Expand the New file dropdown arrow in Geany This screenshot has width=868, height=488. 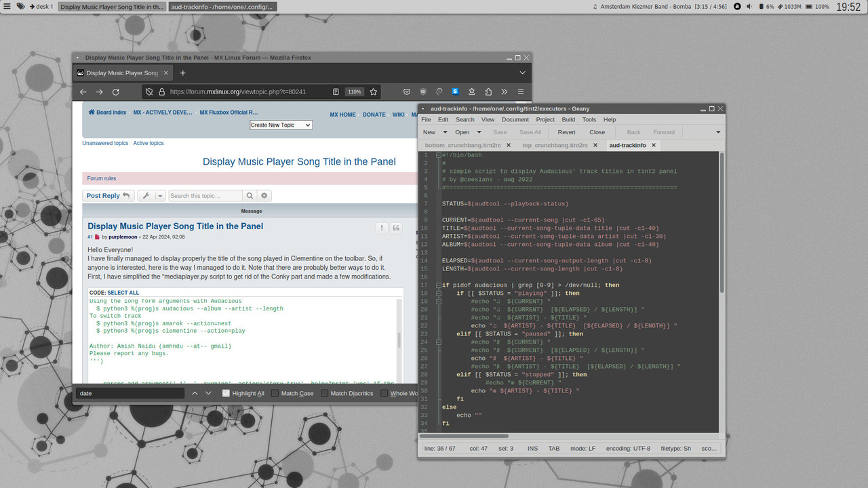(446, 132)
